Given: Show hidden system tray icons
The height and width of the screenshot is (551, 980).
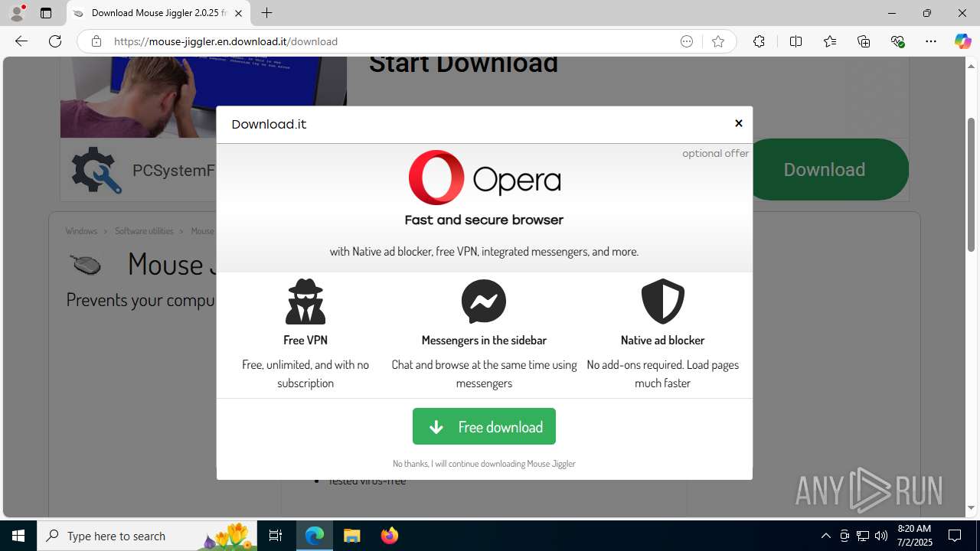Looking at the screenshot, I should pos(825,536).
